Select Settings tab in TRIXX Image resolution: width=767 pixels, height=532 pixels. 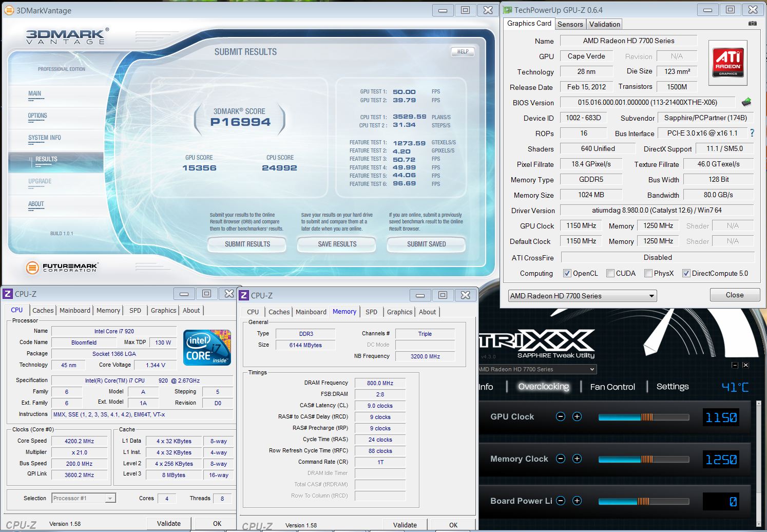pyautogui.click(x=673, y=386)
